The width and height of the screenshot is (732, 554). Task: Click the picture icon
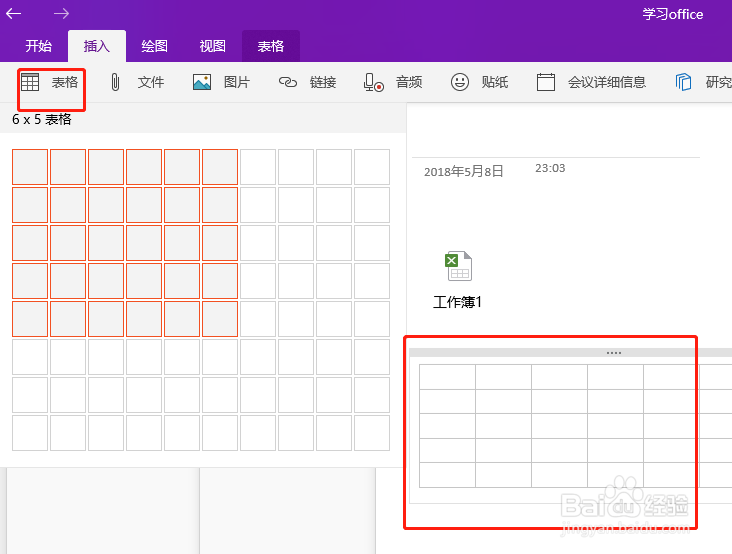click(202, 83)
